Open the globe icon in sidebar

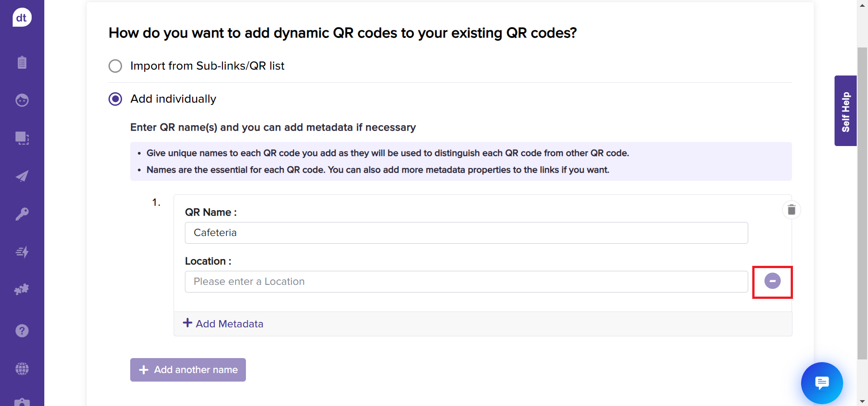(x=22, y=369)
